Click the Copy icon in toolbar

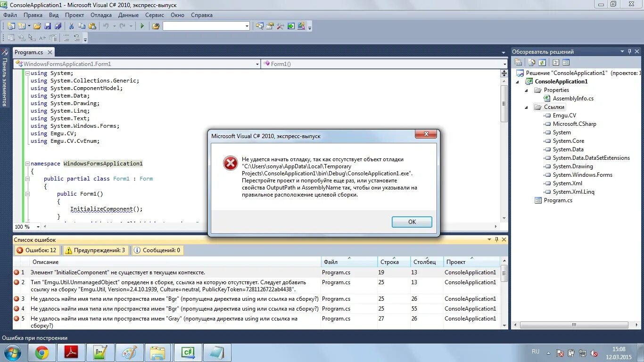[82, 26]
